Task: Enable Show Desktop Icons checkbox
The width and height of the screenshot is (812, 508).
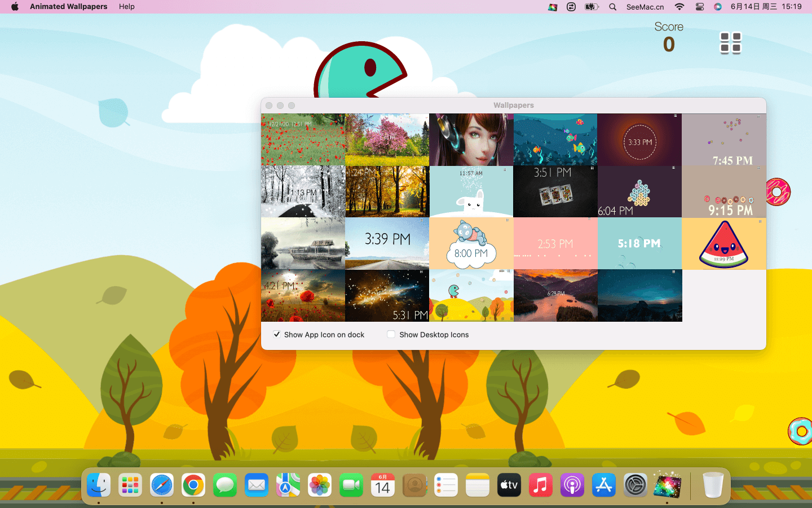Action: pyautogui.click(x=391, y=334)
